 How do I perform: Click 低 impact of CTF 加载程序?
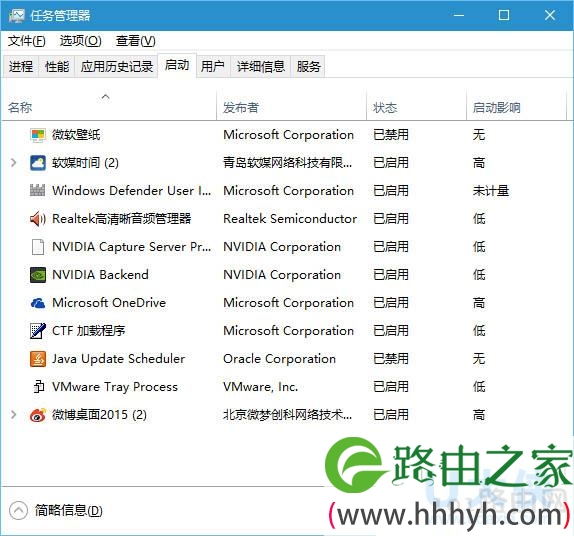479,331
